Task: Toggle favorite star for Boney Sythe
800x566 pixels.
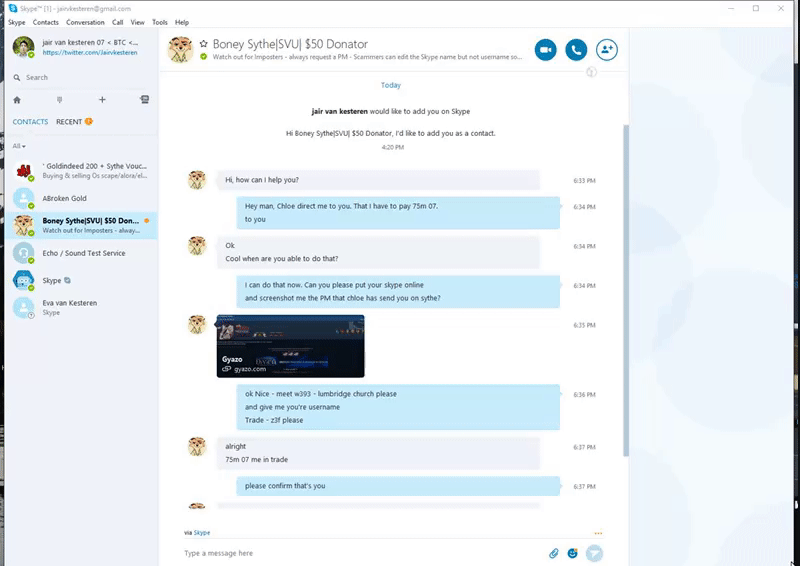Action: [x=204, y=44]
